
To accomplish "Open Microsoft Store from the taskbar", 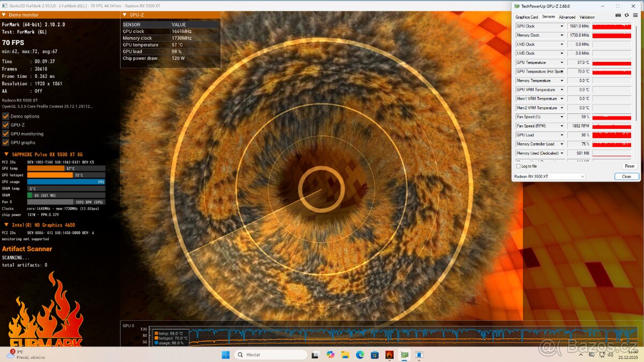I will click(x=375, y=354).
